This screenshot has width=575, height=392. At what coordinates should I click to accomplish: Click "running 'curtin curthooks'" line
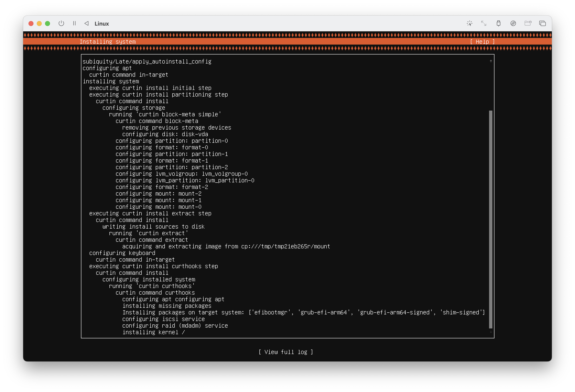(x=152, y=286)
